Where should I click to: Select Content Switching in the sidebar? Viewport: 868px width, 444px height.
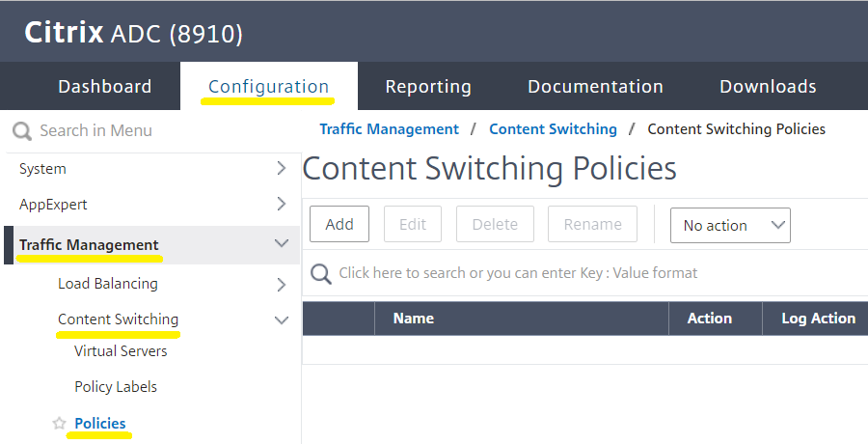pos(118,319)
